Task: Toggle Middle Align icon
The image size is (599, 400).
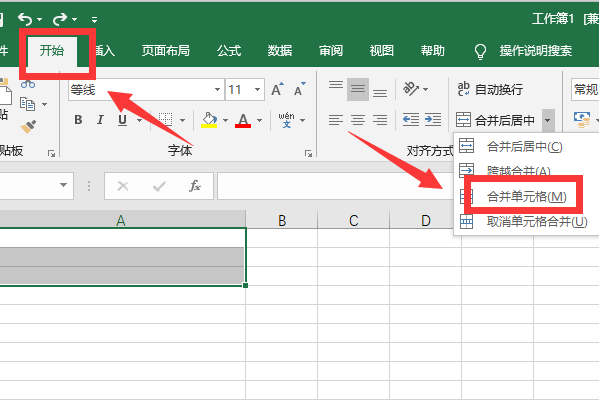Action: pyautogui.click(x=358, y=89)
